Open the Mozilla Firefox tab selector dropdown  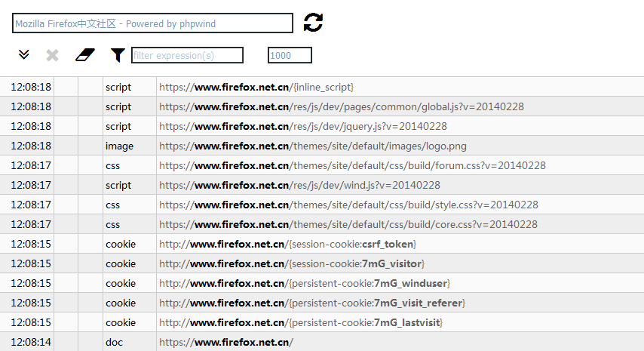pos(152,23)
